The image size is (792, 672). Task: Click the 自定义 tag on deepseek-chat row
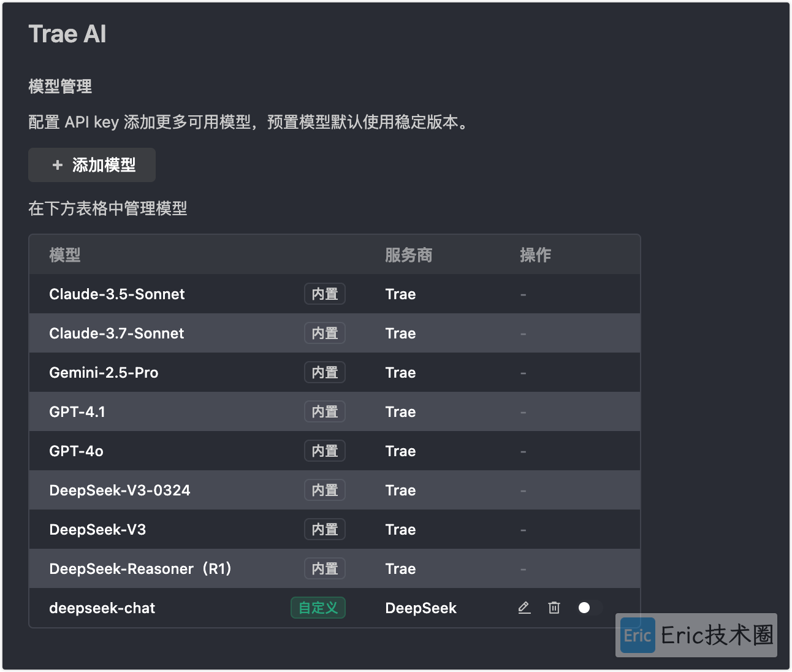(x=318, y=608)
